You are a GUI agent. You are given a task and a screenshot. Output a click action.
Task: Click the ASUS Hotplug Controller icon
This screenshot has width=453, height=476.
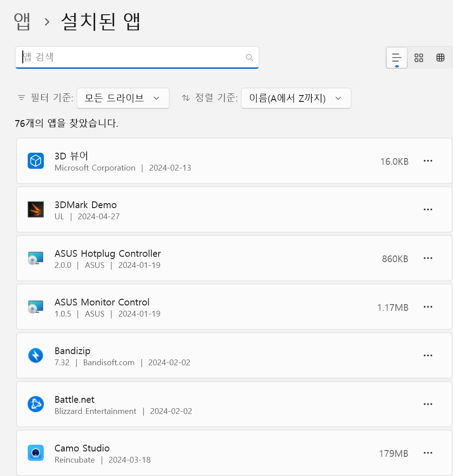pos(36,258)
